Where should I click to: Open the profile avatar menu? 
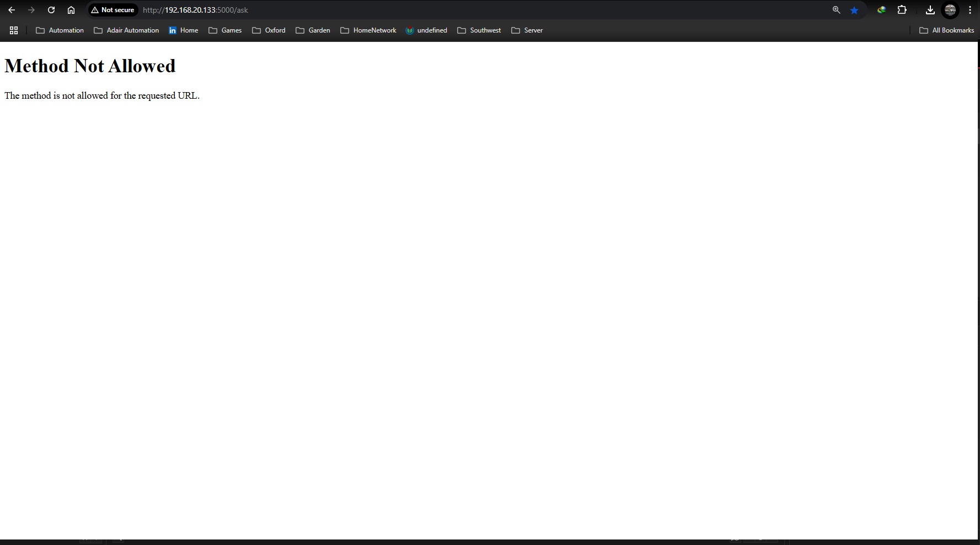click(x=950, y=10)
